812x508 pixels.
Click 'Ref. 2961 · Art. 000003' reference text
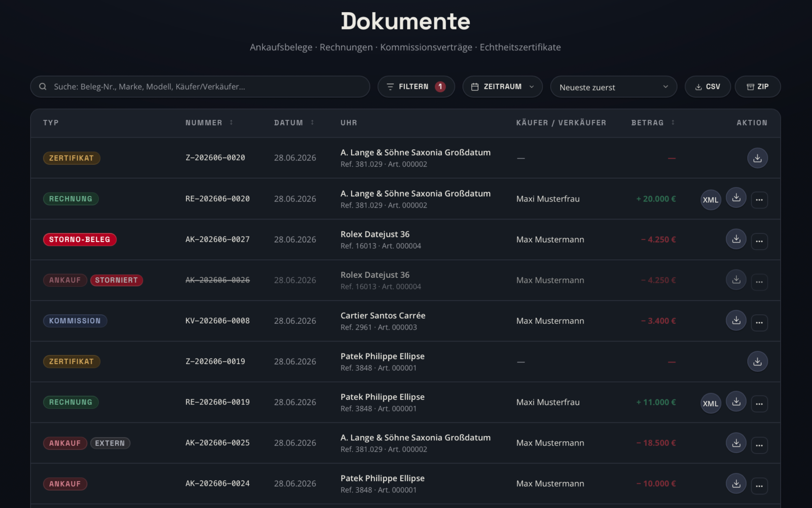tap(378, 327)
